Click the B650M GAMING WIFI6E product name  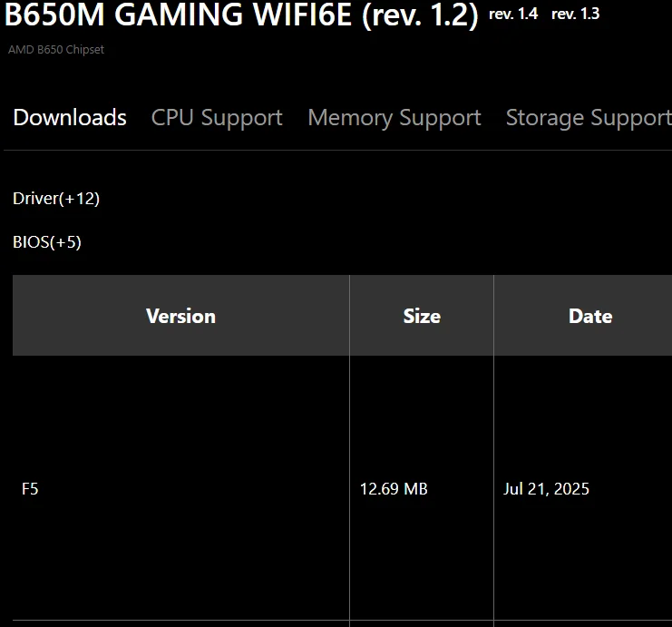[x=179, y=15]
